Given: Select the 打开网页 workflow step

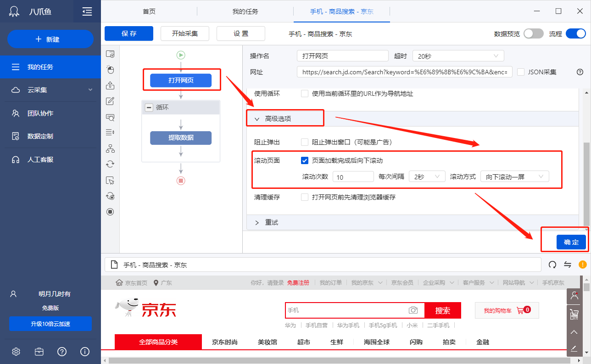Looking at the screenshot, I should (181, 81).
